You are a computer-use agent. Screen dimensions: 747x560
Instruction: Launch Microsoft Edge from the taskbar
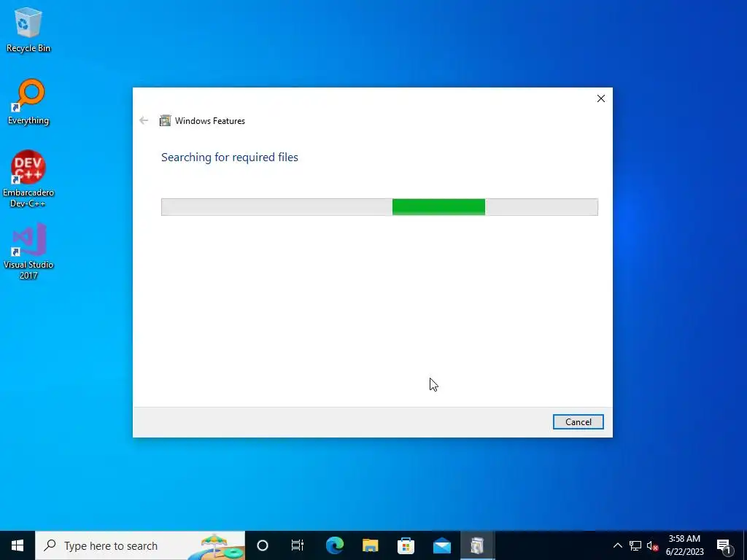(x=335, y=545)
